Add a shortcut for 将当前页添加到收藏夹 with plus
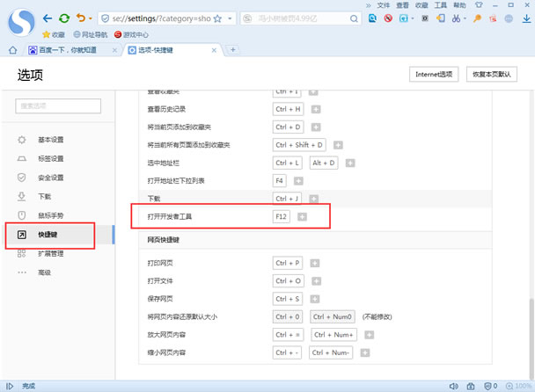The image size is (535, 392). click(316, 127)
